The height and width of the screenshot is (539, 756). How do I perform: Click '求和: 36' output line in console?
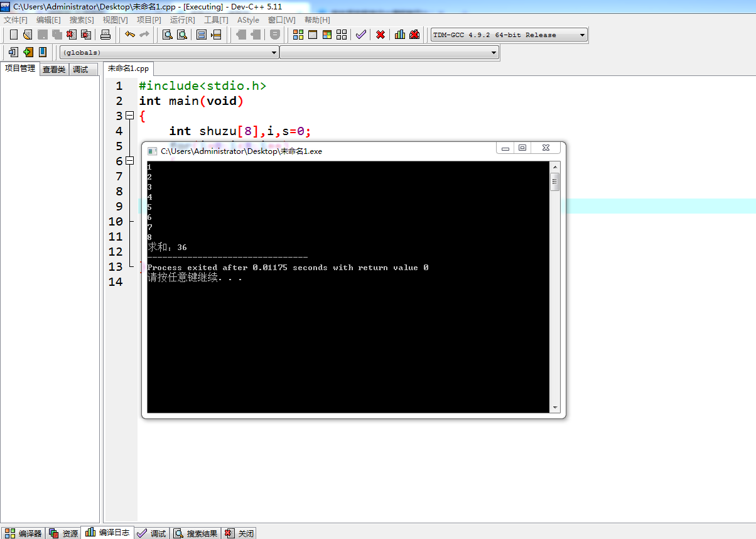[x=167, y=248]
